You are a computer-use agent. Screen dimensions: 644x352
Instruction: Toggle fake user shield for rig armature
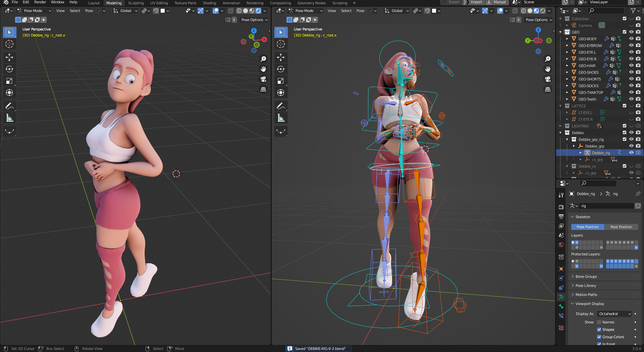(x=638, y=206)
